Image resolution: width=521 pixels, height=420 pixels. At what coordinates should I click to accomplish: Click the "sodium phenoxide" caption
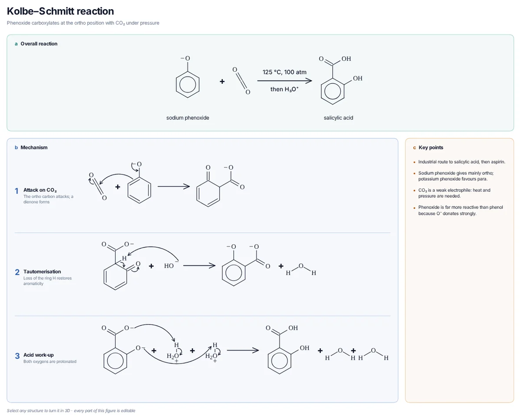tap(188, 118)
